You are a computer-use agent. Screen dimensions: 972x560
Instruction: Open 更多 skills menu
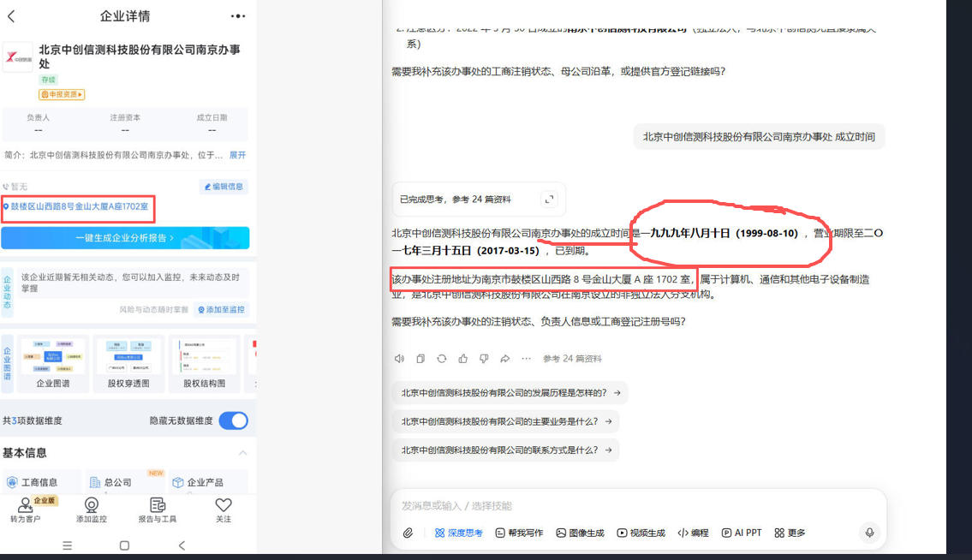click(x=790, y=533)
